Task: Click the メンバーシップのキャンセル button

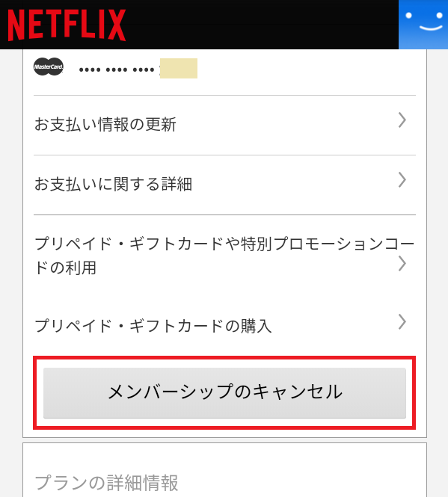Action: pos(224,392)
